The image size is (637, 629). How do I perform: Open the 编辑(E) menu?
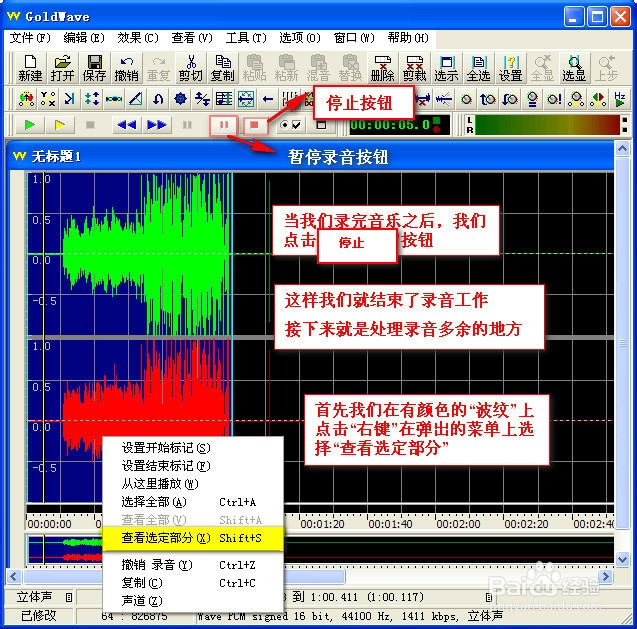coord(84,38)
